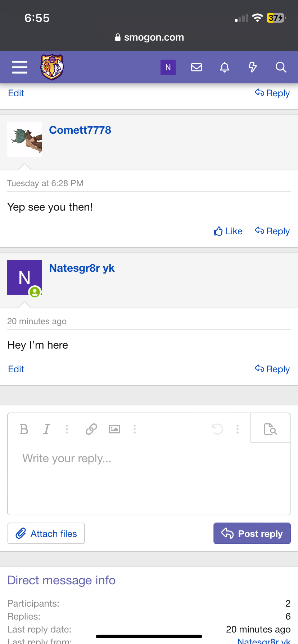Open the N account menu in header
The height and width of the screenshot is (644, 298).
click(168, 67)
